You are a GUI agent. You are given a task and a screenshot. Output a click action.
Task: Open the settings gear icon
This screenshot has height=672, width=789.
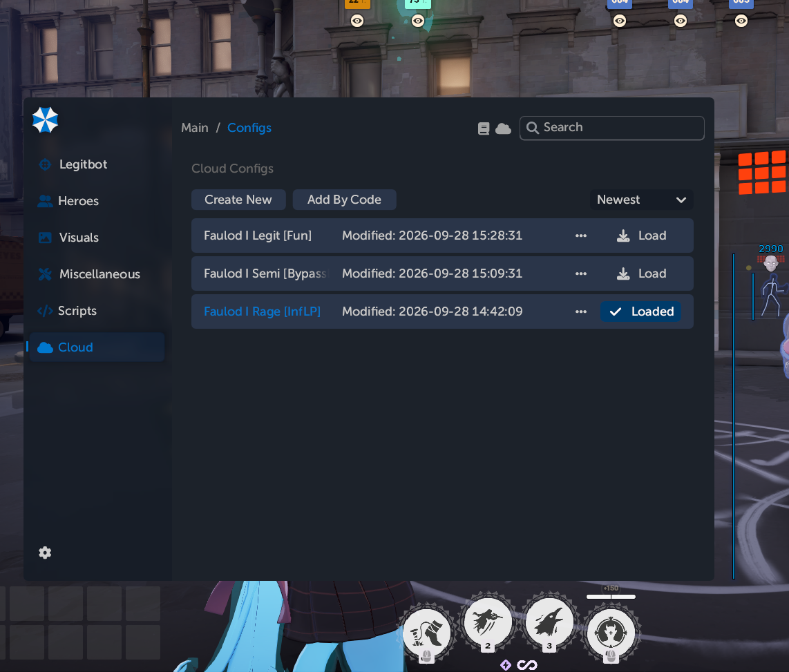[x=45, y=553]
